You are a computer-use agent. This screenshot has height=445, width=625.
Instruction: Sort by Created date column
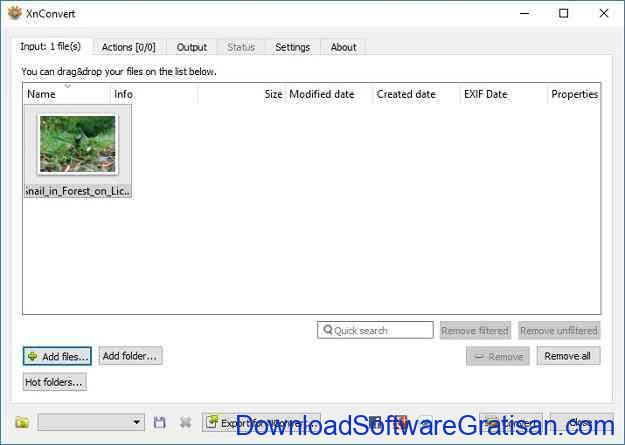(416, 94)
